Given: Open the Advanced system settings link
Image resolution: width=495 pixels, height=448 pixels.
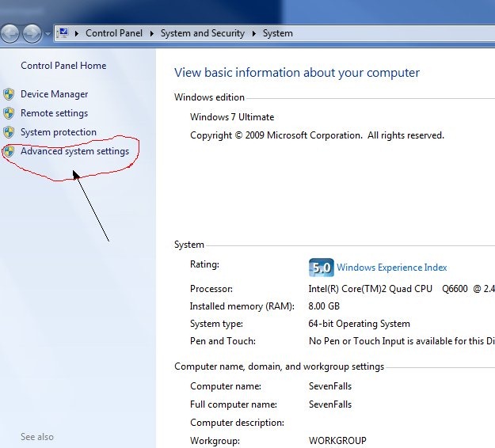Looking at the screenshot, I should 75,151.
